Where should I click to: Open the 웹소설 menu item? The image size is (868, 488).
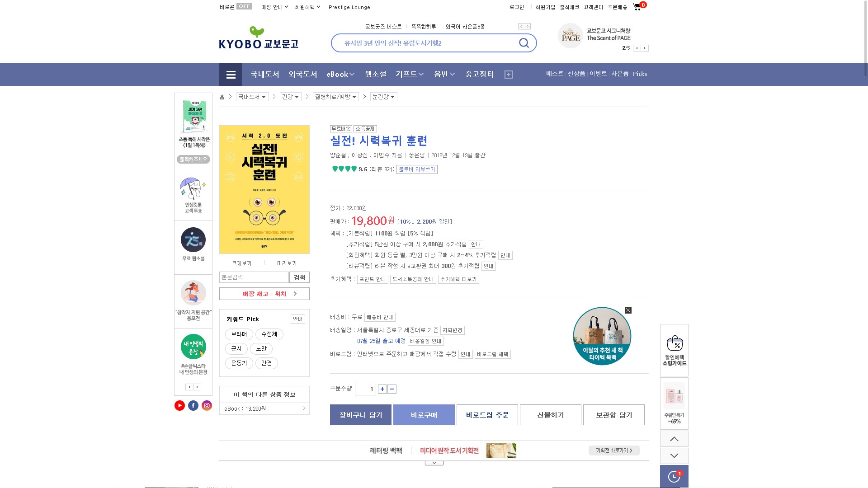[x=376, y=75]
